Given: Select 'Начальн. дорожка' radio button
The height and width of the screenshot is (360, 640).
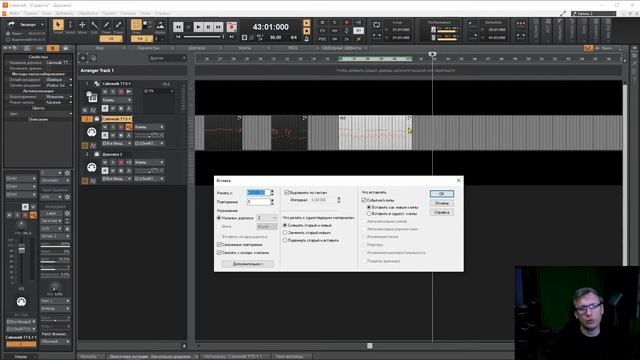Looking at the screenshot, I should (x=219, y=218).
